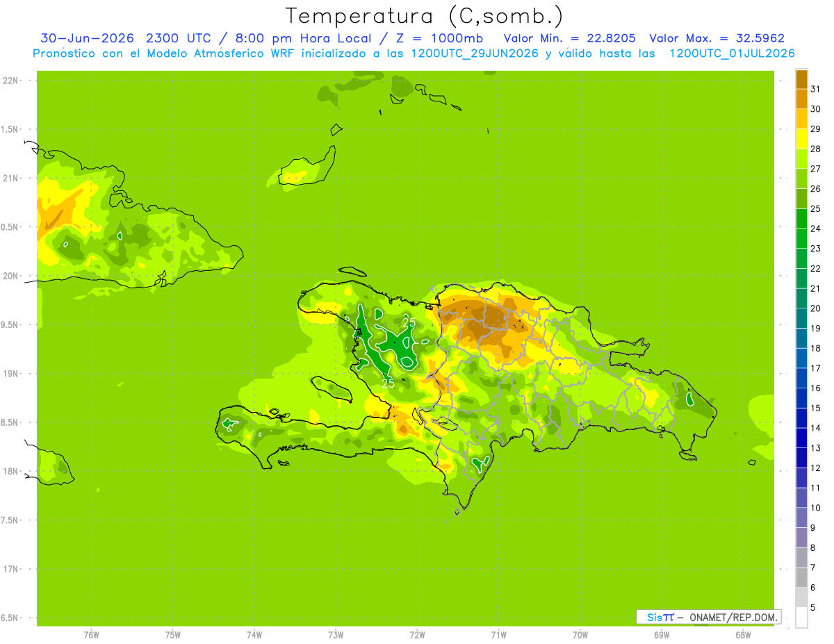Viewport: 834px width, 644px height.
Task: Click the green color band between 24 and 25
Action: coord(801,219)
